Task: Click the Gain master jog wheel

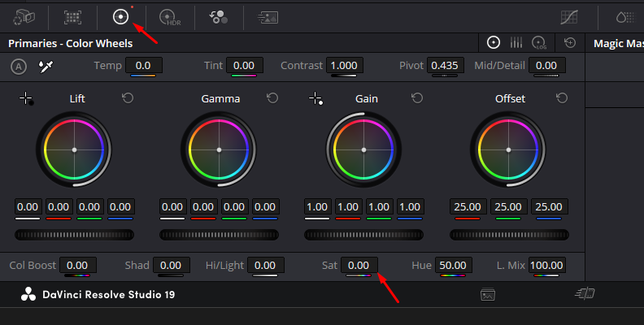Action: [363, 235]
